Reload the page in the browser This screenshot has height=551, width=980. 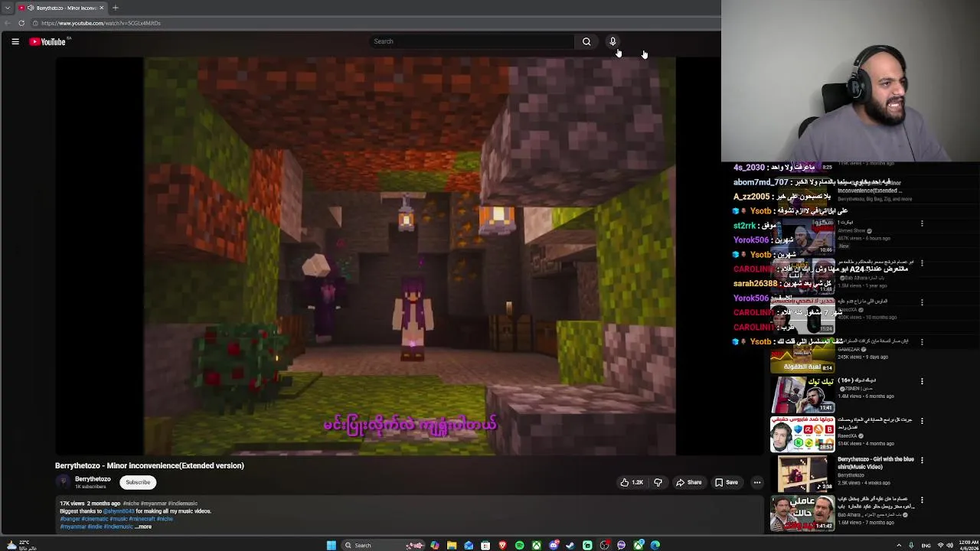pos(21,23)
